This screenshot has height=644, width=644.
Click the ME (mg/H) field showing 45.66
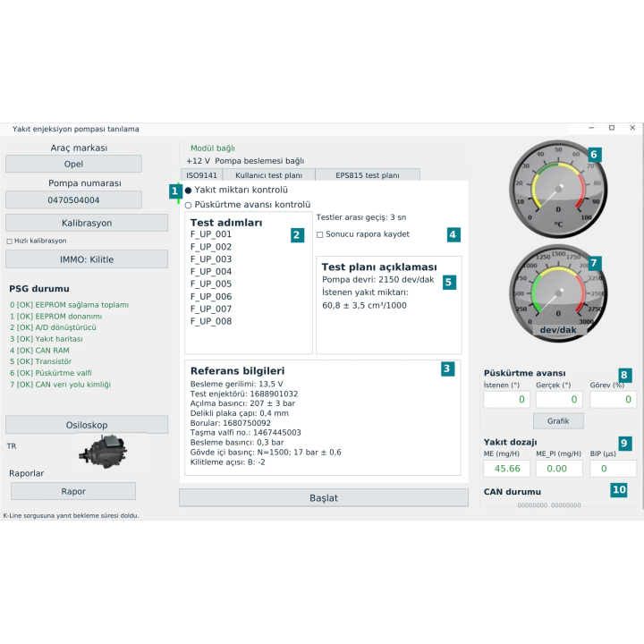[506, 469]
